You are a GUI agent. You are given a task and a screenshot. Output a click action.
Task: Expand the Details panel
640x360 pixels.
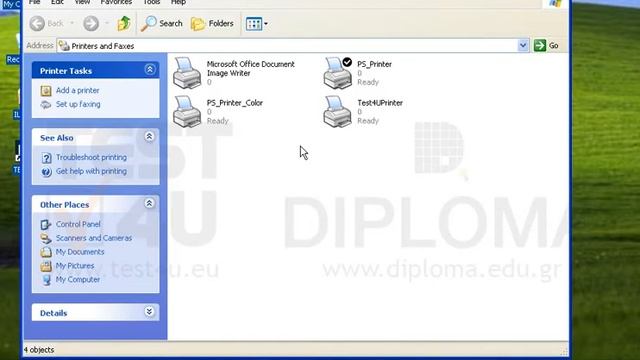(149, 312)
